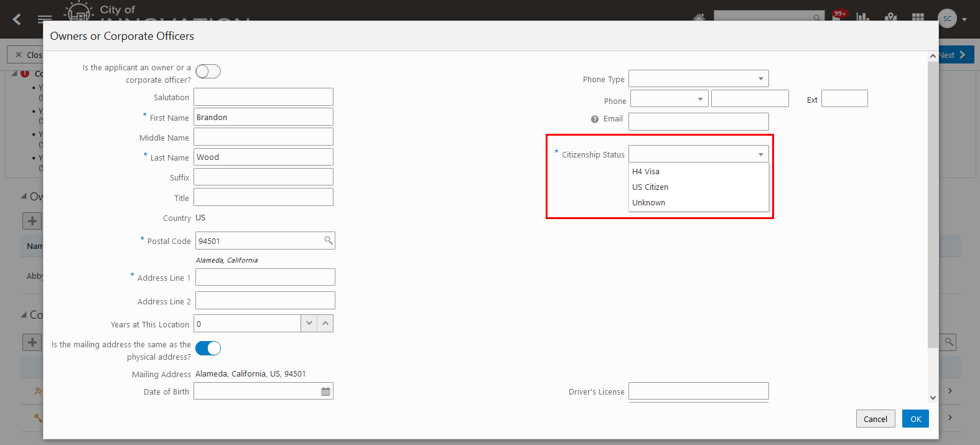
Task: Click the Address Line 2 field
Action: click(265, 301)
